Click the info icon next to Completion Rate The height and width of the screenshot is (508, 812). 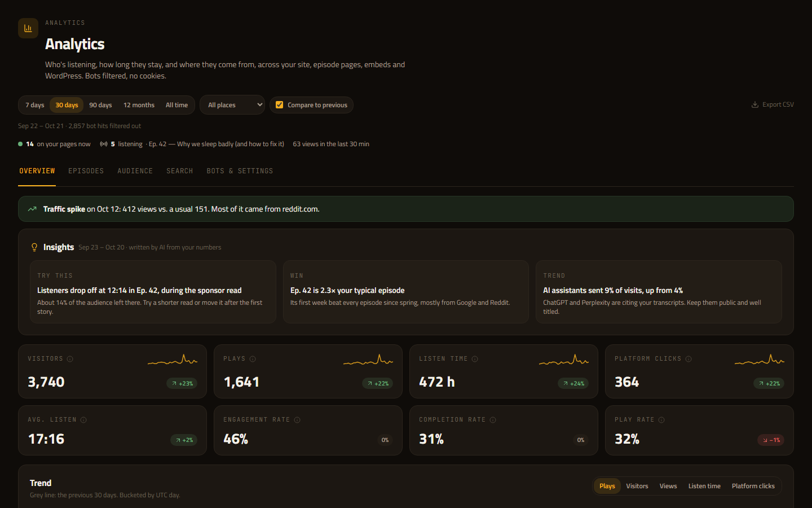[x=493, y=420]
